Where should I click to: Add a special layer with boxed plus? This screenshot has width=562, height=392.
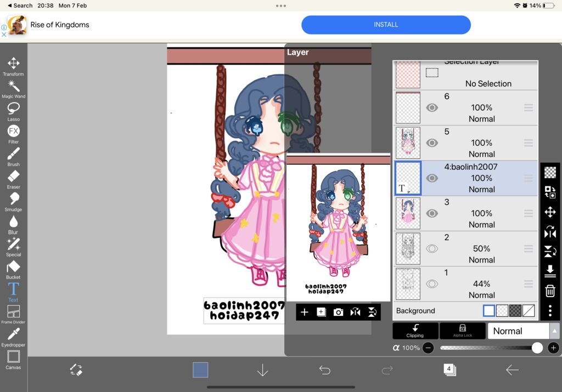point(321,312)
